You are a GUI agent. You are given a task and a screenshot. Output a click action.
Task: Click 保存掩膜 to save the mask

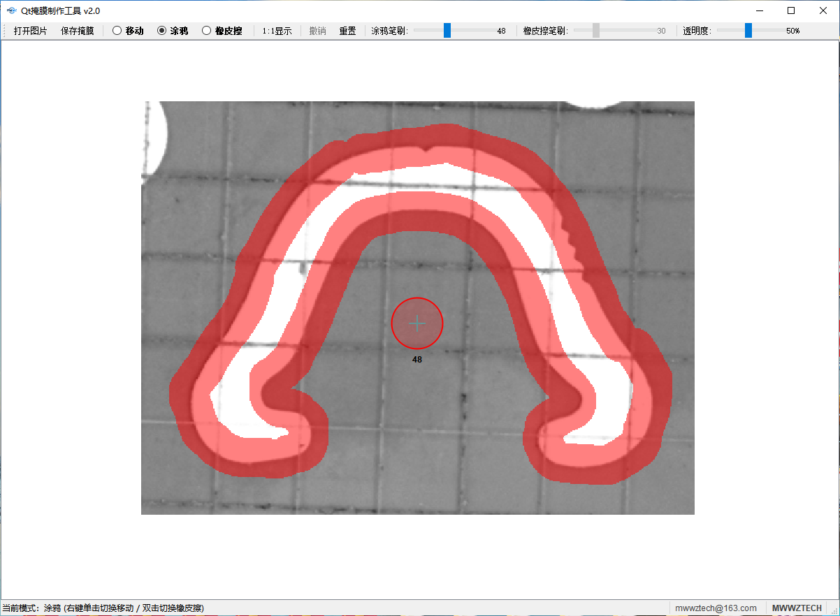pos(77,31)
